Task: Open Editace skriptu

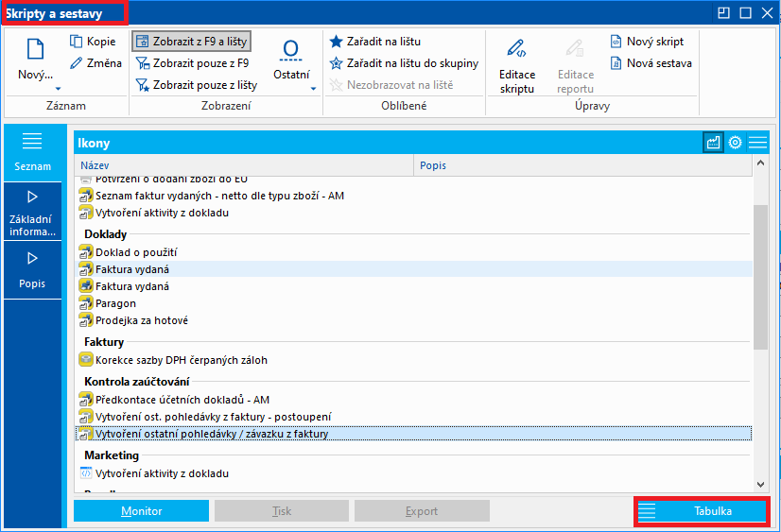Action: click(x=517, y=66)
